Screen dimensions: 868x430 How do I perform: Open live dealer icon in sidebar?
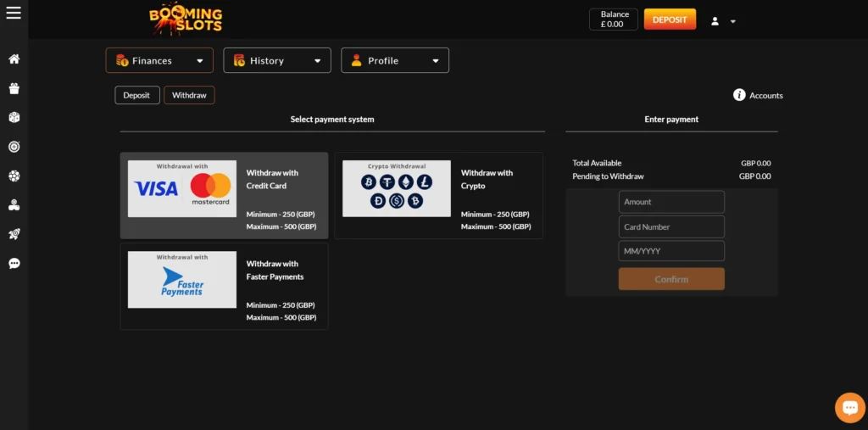click(14, 205)
